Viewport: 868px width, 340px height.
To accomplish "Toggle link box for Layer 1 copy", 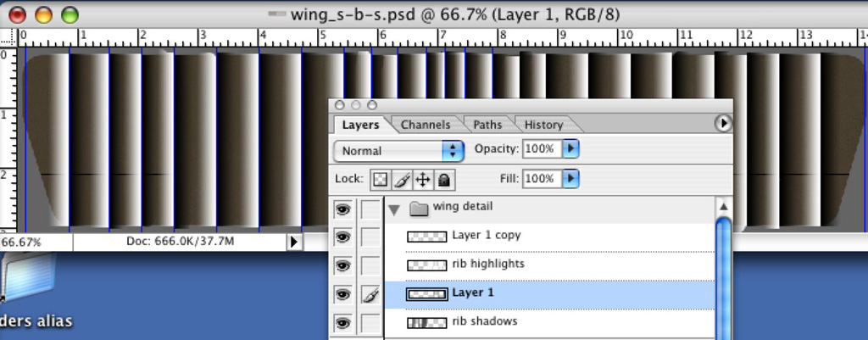I will pos(371,237).
